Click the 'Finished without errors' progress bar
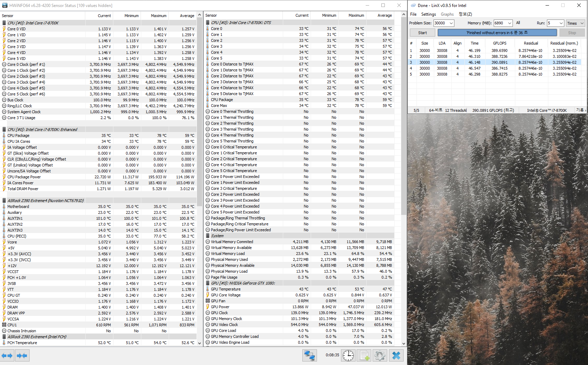Image resolution: width=588 pixels, height=365 pixels. pyautogui.click(x=497, y=33)
